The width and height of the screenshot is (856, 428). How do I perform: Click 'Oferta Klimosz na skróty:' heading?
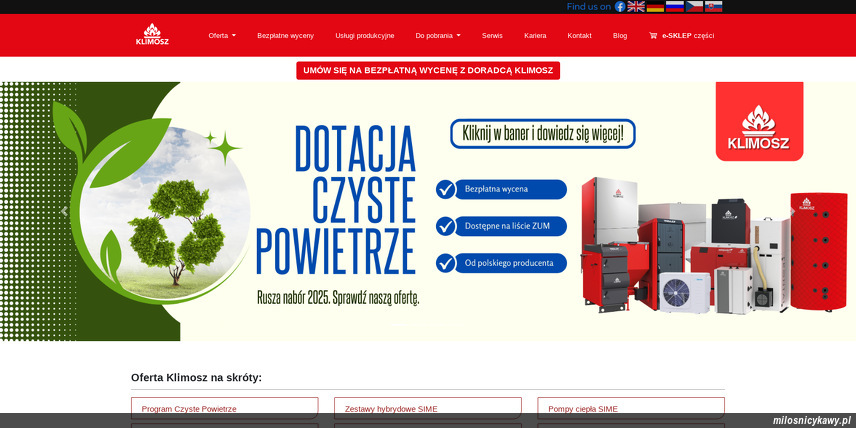pyautogui.click(x=197, y=377)
